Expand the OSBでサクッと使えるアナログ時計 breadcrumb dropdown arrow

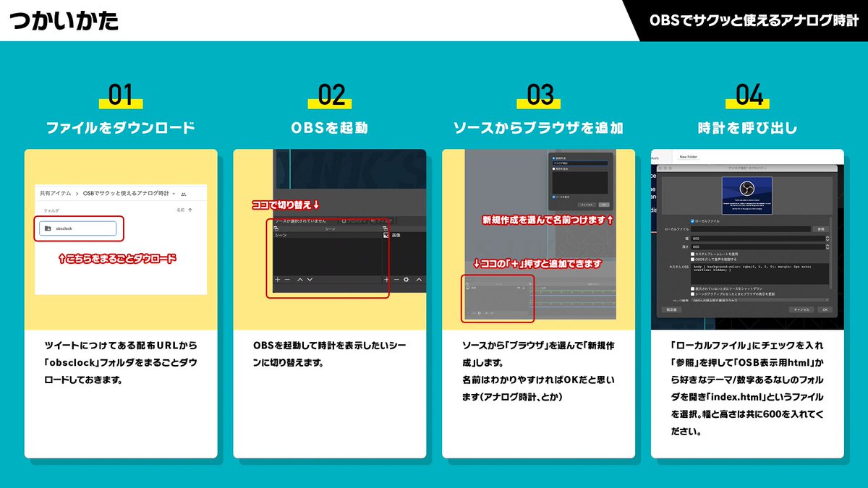172,194
